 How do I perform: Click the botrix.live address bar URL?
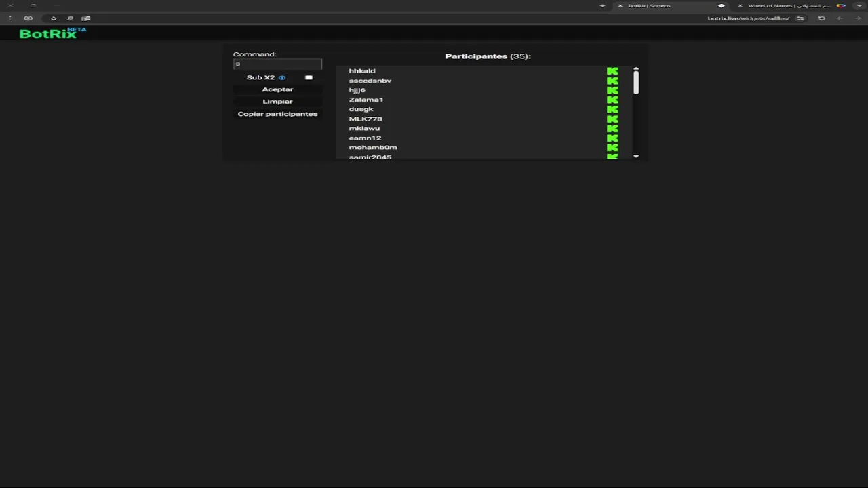tap(749, 18)
